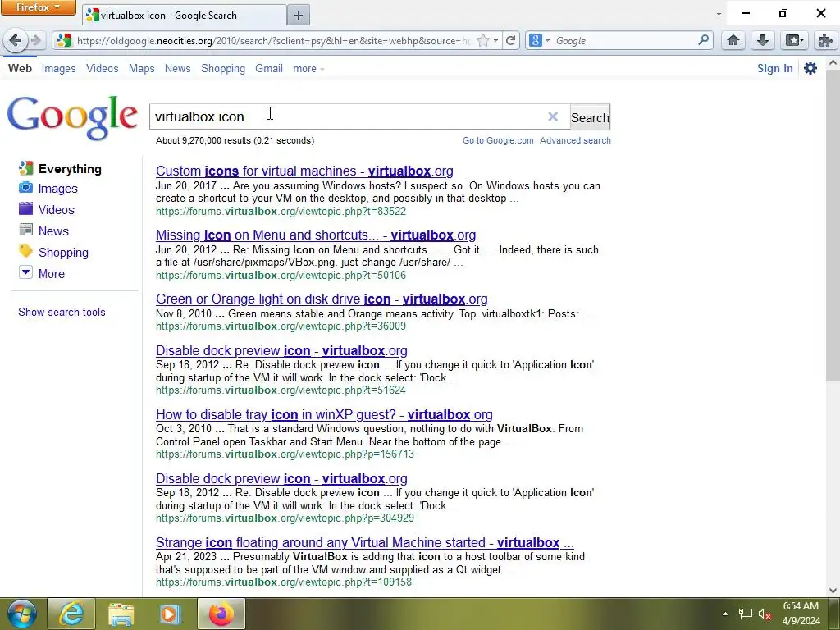The image size is (840, 630).
Task: Open Windows Explorer folder from the taskbar
Action: click(x=121, y=614)
